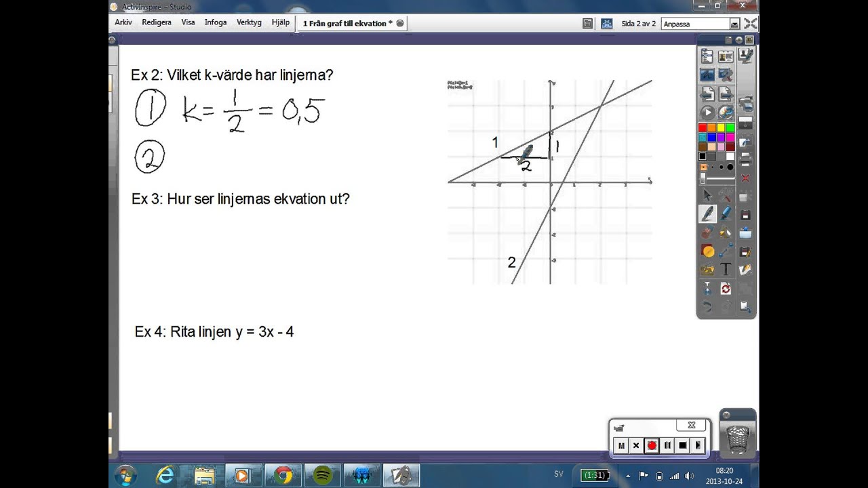Select the red color swatch
The image size is (868, 488).
[703, 127]
